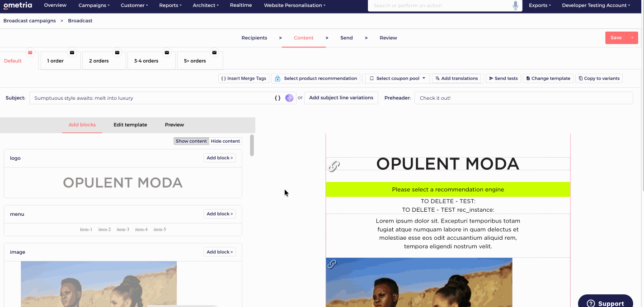Click envelope icon on 1 order tab
Viewport: 644px width, 307px height.
tap(72, 52)
